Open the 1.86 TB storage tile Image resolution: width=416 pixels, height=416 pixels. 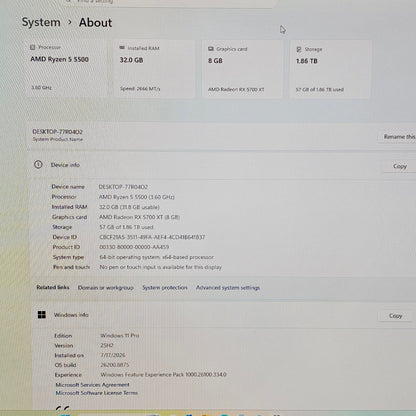pos(330,69)
